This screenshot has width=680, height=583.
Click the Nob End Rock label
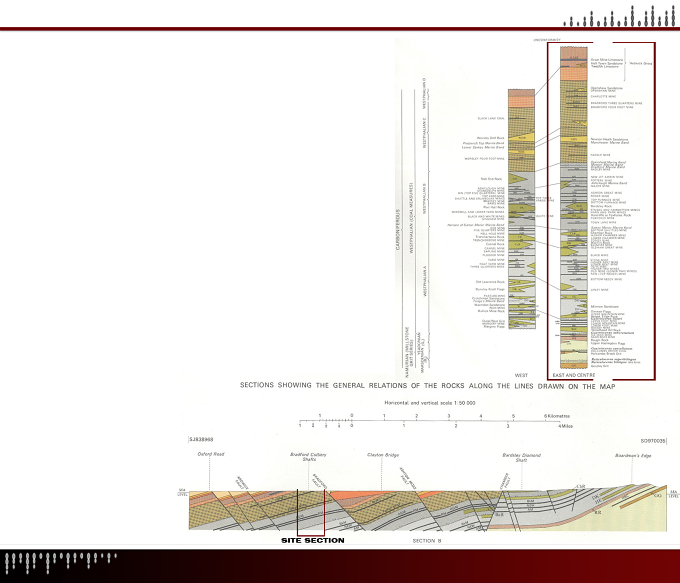[491, 179]
